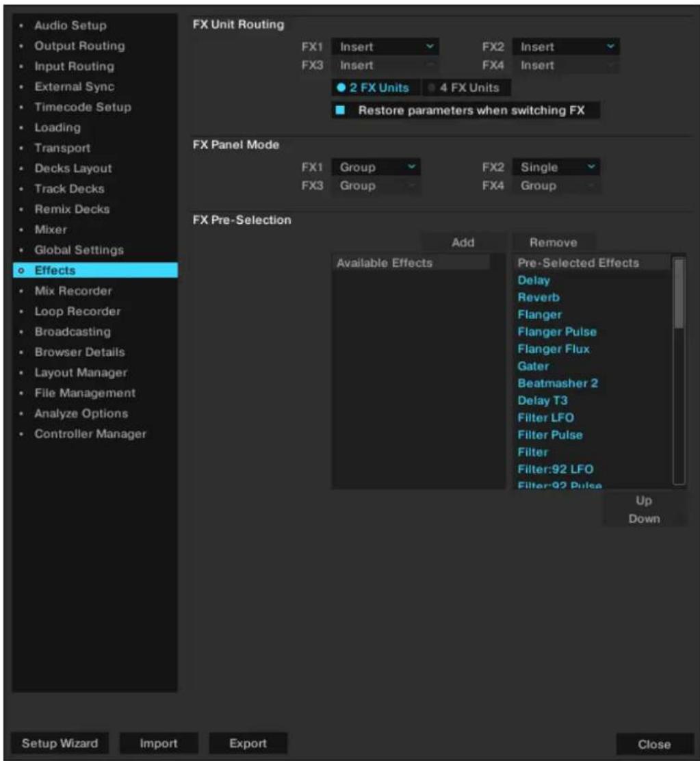Click the Export button
The width and height of the screenshot is (700, 761).
click(x=248, y=743)
